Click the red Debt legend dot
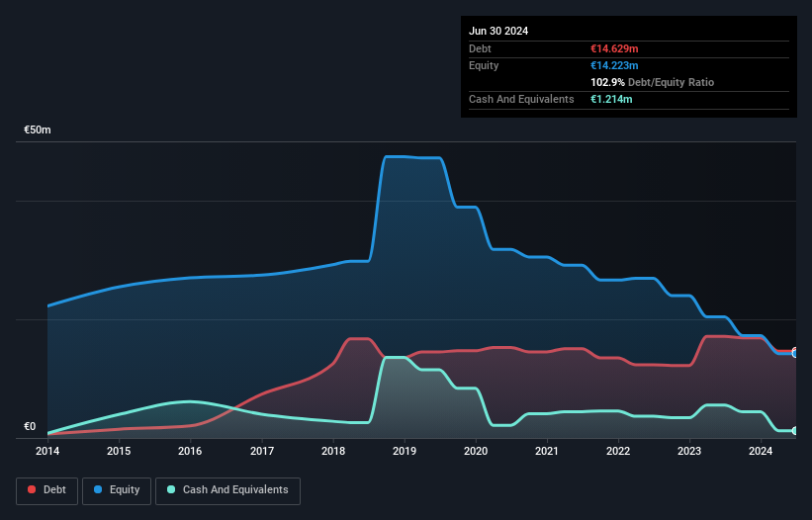The width and height of the screenshot is (812, 520). (32, 489)
